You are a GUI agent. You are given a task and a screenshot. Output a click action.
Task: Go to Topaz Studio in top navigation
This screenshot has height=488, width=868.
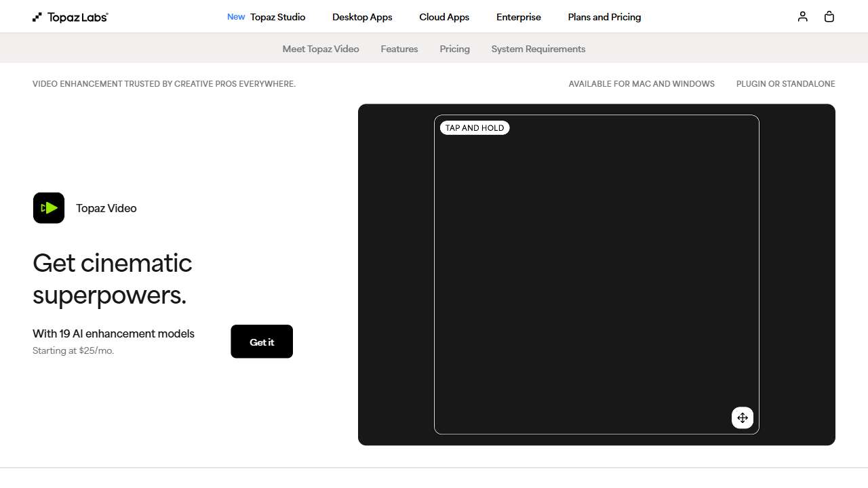point(278,17)
